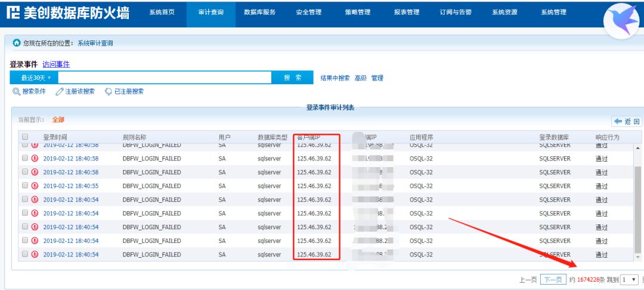Click the magnifier icon beside 搜索条件
Image resolution: width=644 pixels, height=290 pixels.
click(x=16, y=91)
